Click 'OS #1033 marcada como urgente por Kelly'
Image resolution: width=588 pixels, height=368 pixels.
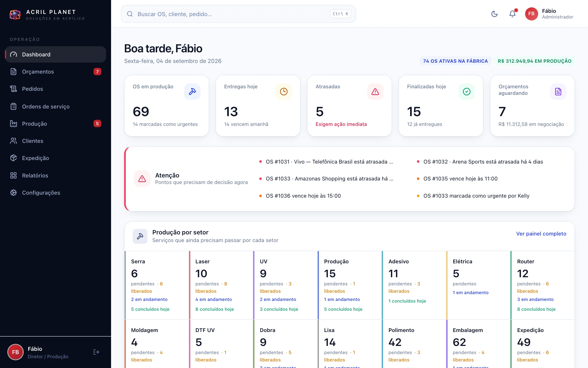tap(476, 196)
